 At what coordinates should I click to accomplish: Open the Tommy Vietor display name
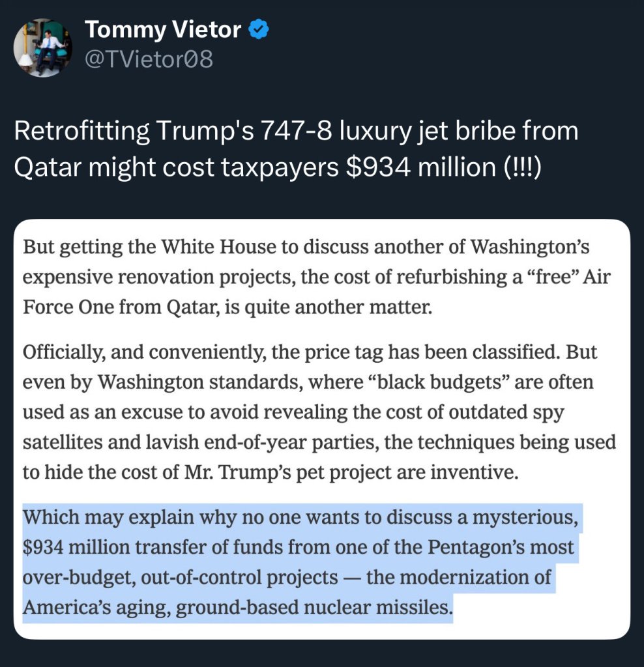[163, 30]
